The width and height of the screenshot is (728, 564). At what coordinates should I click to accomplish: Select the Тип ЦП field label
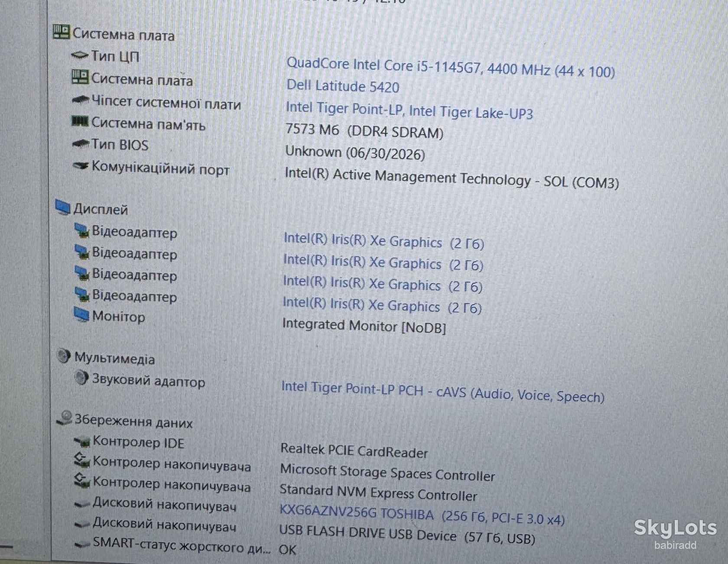click(115, 56)
